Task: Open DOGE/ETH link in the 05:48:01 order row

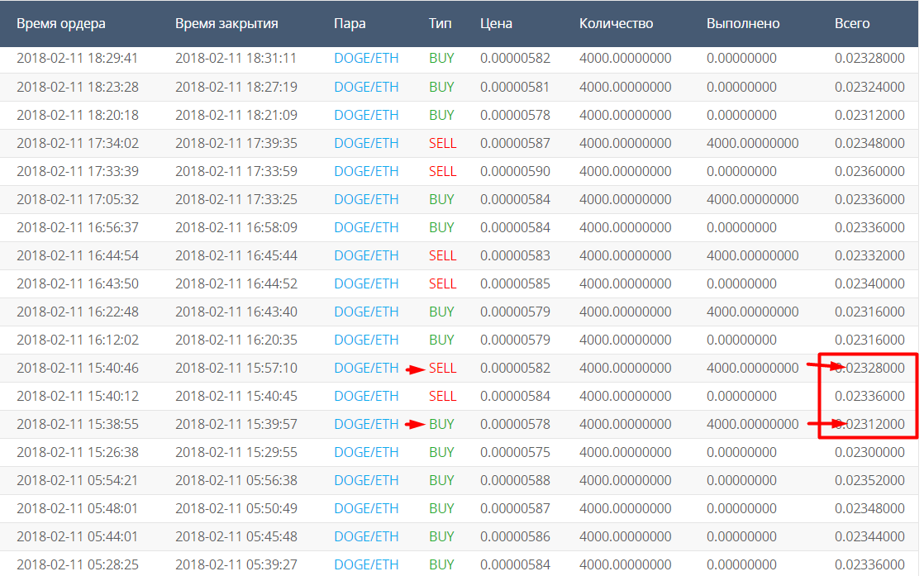Action: tap(366, 509)
